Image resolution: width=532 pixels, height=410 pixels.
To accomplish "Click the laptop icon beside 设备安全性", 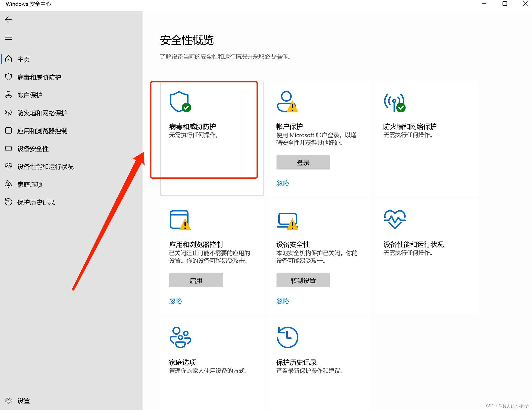I will (x=8, y=149).
